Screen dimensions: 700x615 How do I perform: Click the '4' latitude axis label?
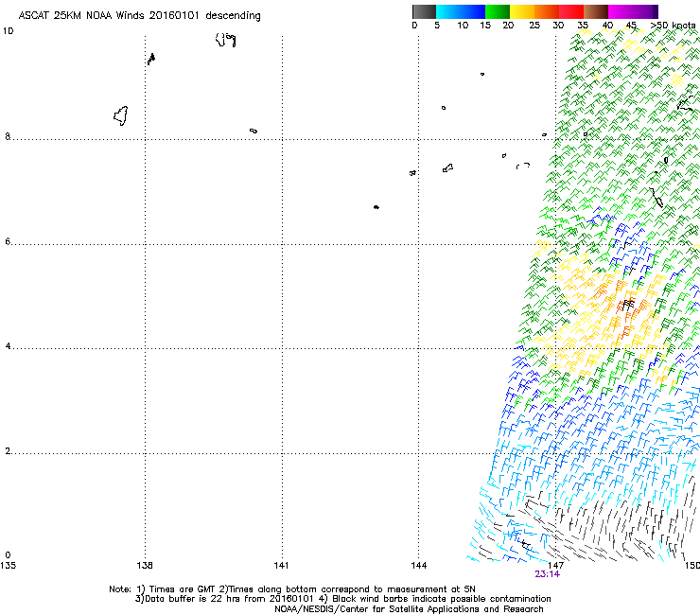pyautogui.click(x=8, y=346)
